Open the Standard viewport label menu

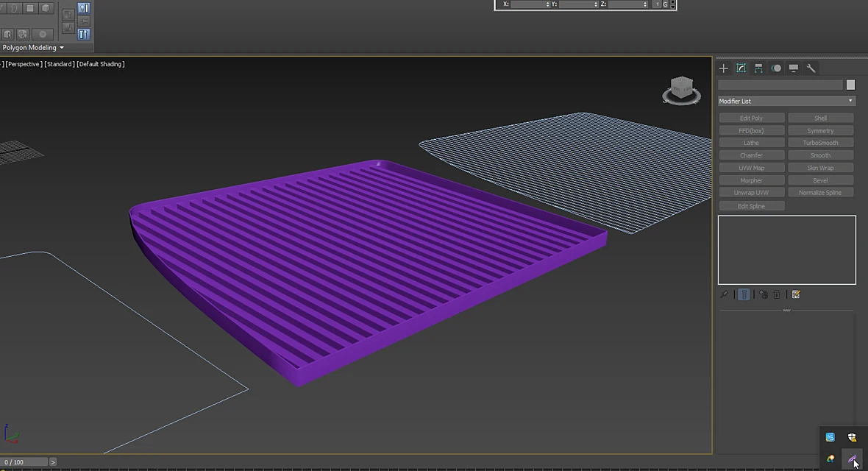point(60,64)
